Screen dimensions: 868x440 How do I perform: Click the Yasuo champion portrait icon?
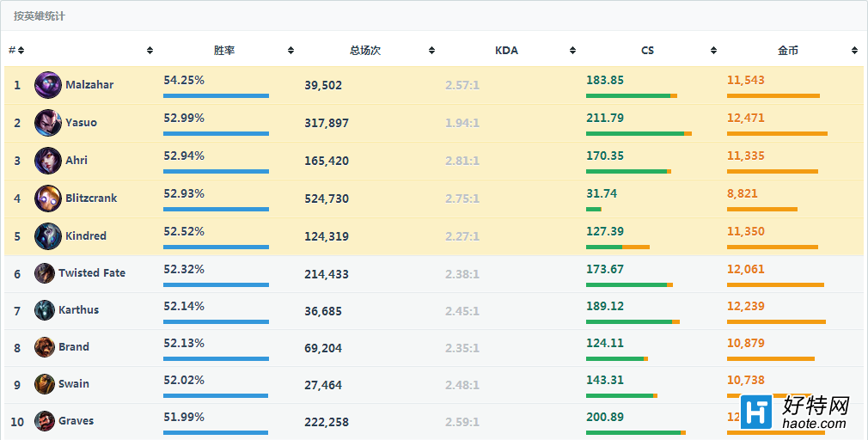(x=48, y=122)
